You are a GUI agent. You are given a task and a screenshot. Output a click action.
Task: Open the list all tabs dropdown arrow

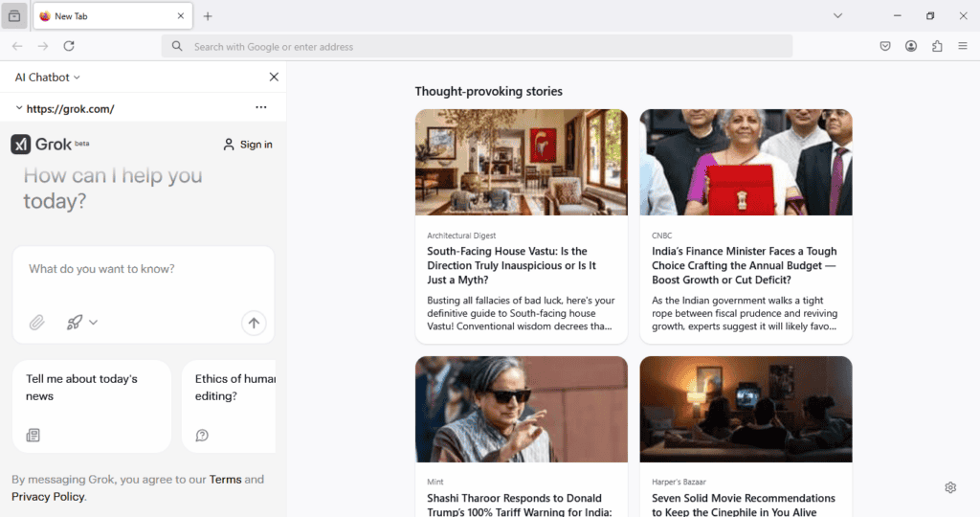pos(837,16)
